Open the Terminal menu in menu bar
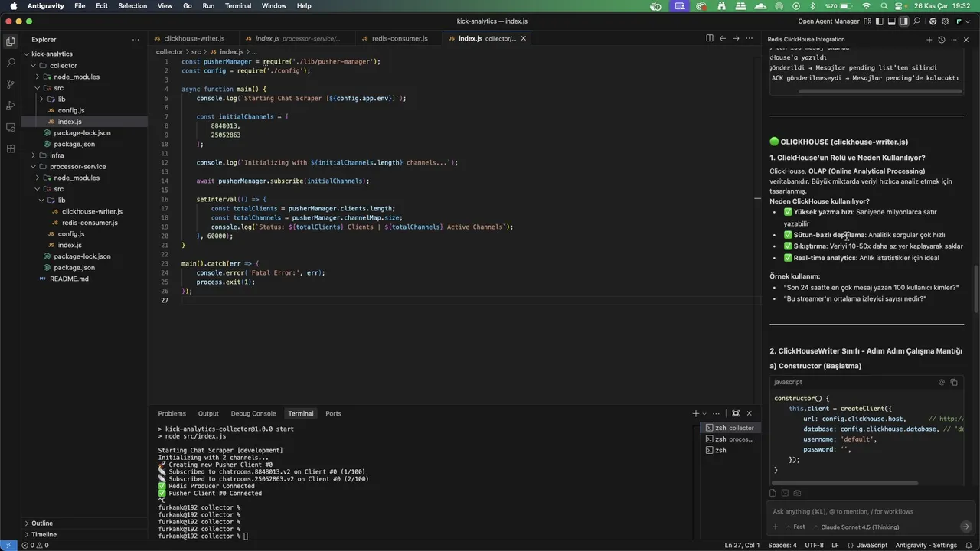 pos(238,5)
